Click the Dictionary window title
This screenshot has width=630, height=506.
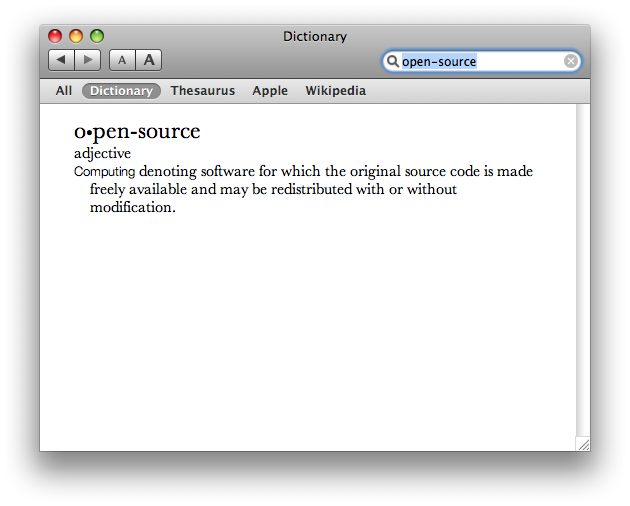click(x=315, y=37)
